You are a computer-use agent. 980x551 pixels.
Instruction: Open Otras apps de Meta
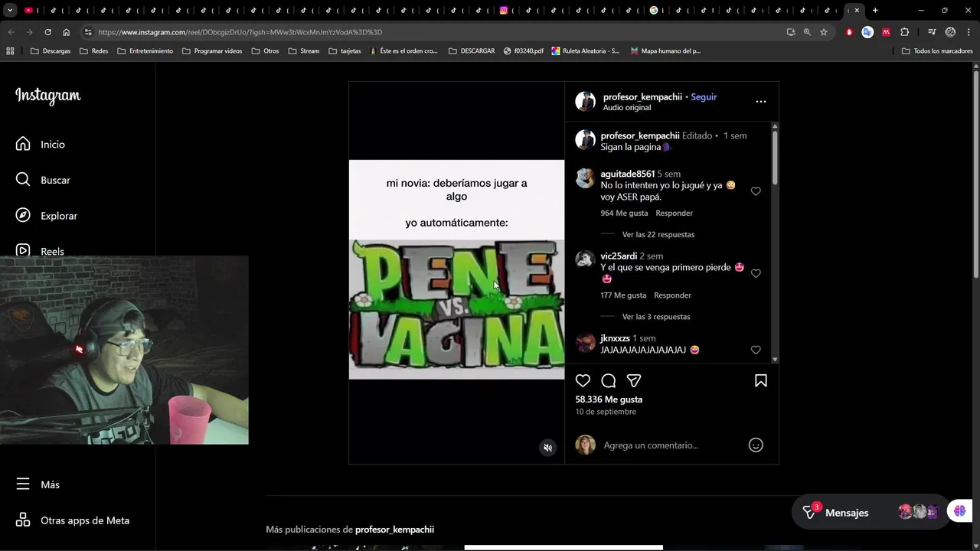pyautogui.click(x=73, y=520)
